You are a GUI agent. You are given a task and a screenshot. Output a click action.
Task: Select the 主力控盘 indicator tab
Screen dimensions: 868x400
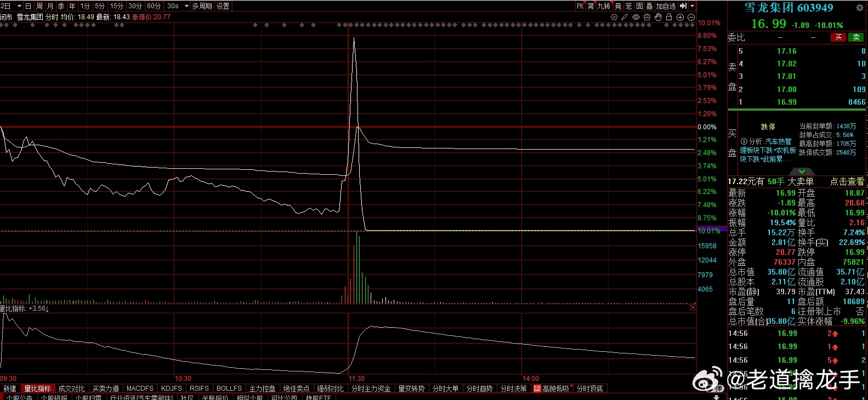(262, 388)
